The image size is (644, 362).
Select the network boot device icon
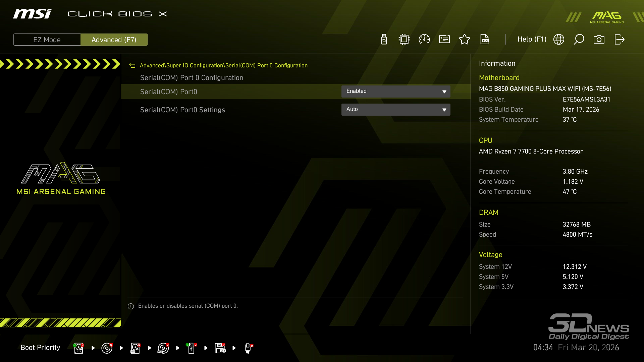[248, 348]
